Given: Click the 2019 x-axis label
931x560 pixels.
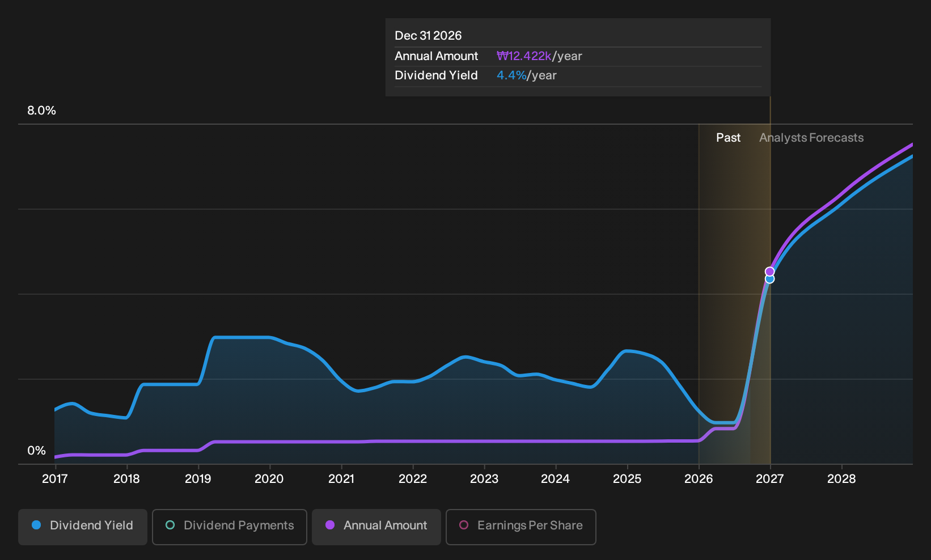Looking at the screenshot, I should tap(198, 479).
